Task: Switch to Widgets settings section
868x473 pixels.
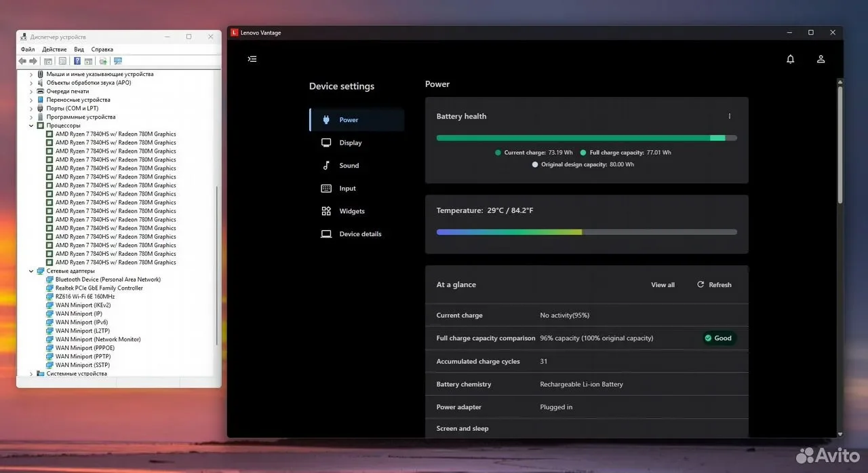Action: point(357,211)
